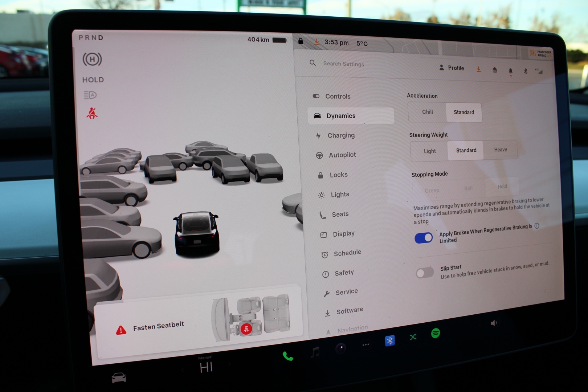Select Chill acceleration mode

[x=427, y=112]
